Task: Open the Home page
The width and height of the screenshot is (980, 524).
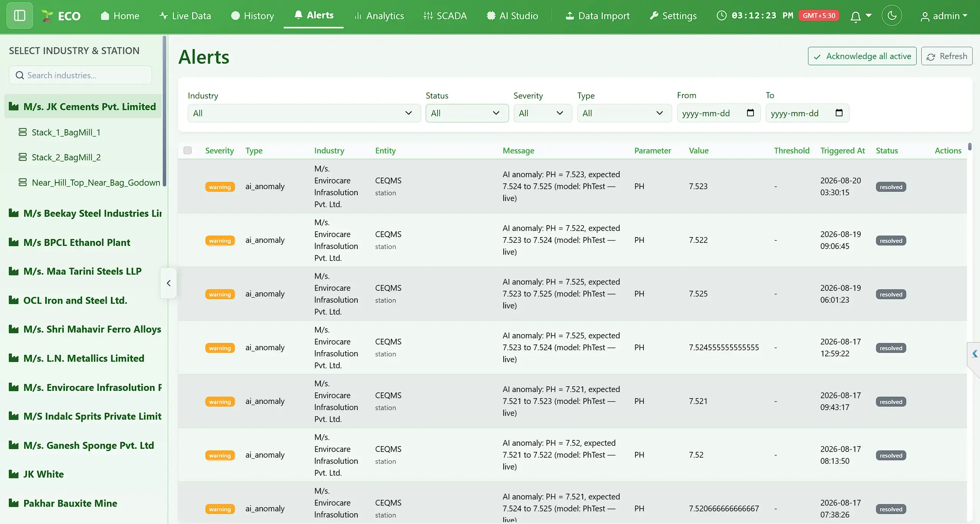Action: [120, 16]
